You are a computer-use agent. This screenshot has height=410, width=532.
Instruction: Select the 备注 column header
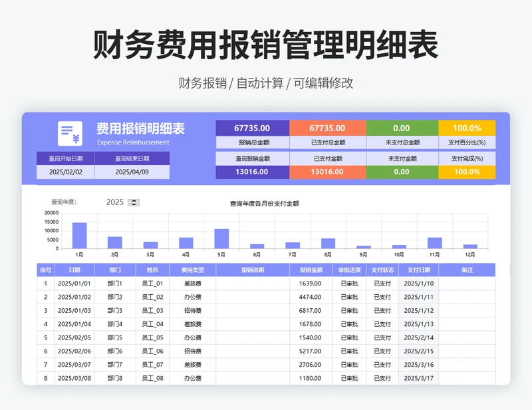point(467,270)
